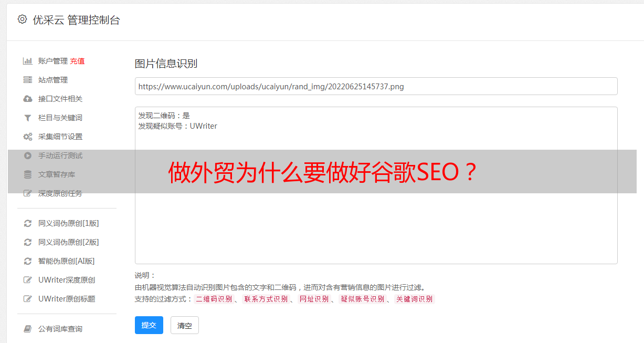Click the refresh icon beside 智能伪原创[AI版]

pyautogui.click(x=28, y=261)
